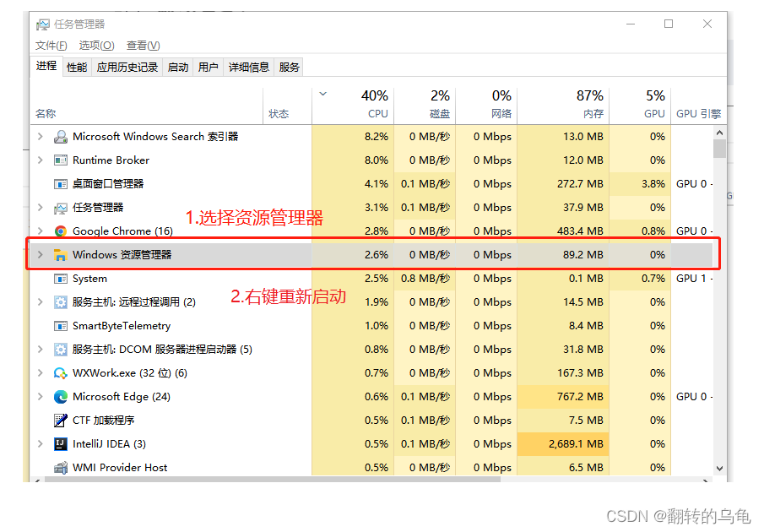764x532 pixels.
Task: Expand Microsoft Windows Search 索引器 row
Action: tap(41, 137)
